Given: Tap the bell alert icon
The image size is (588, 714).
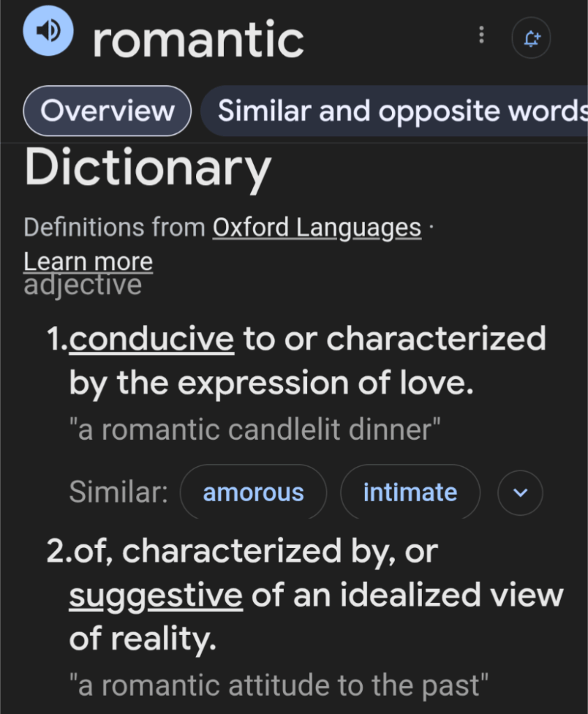Looking at the screenshot, I should pos(531,38).
